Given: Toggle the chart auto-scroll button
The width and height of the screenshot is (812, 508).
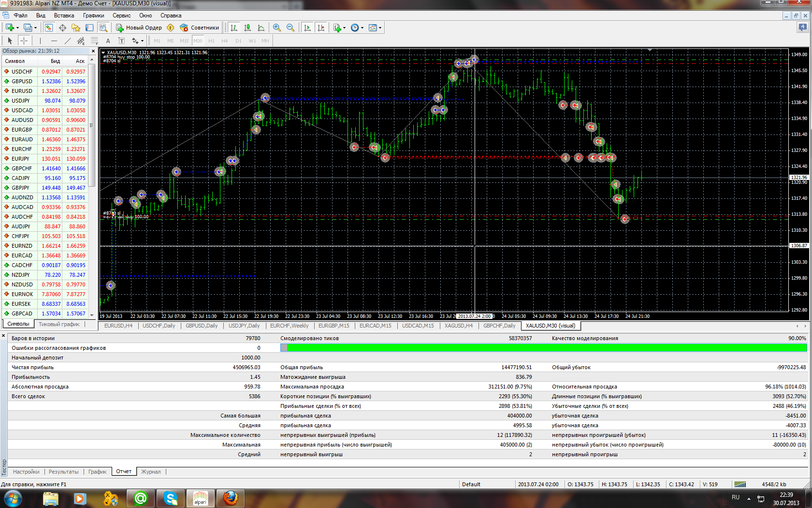Looking at the screenshot, I should [307, 28].
